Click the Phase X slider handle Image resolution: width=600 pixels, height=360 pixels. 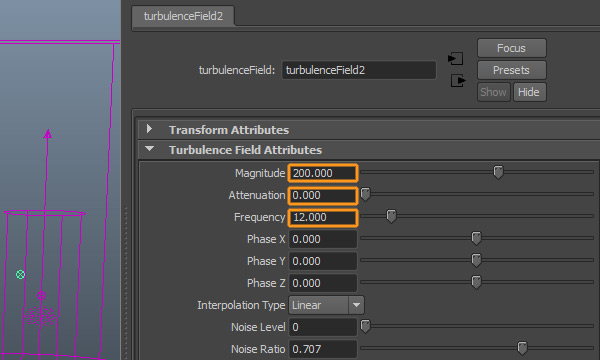click(476, 238)
